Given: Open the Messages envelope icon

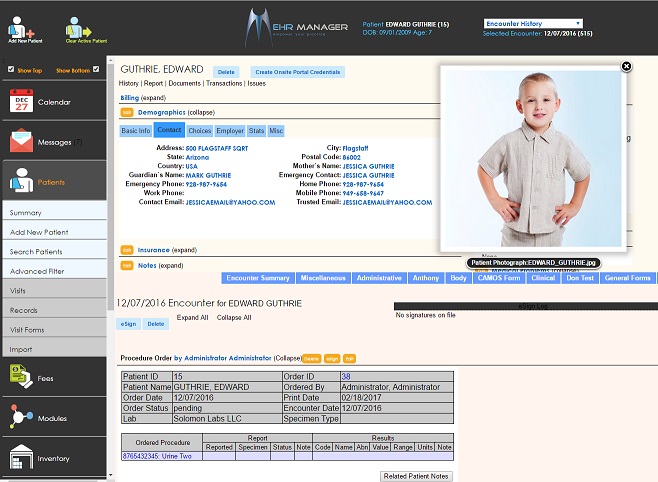Looking at the screenshot, I should [22, 142].
